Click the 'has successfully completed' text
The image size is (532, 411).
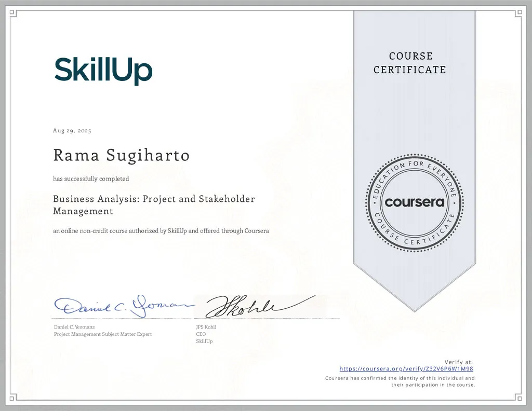91,179
